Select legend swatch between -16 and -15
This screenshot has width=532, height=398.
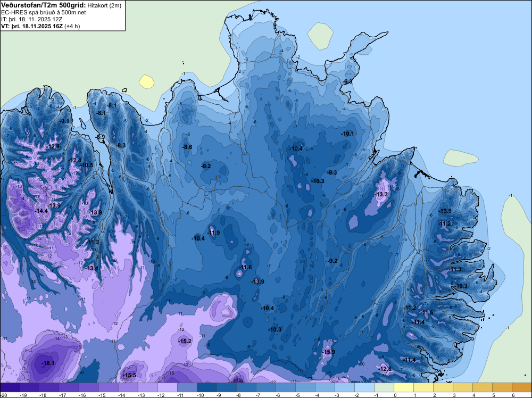(89, 387)
